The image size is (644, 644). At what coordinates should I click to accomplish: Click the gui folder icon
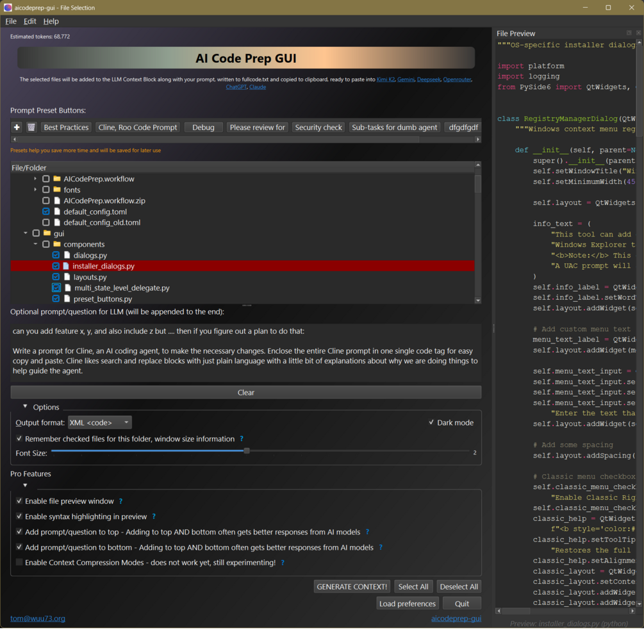point(47,233)
